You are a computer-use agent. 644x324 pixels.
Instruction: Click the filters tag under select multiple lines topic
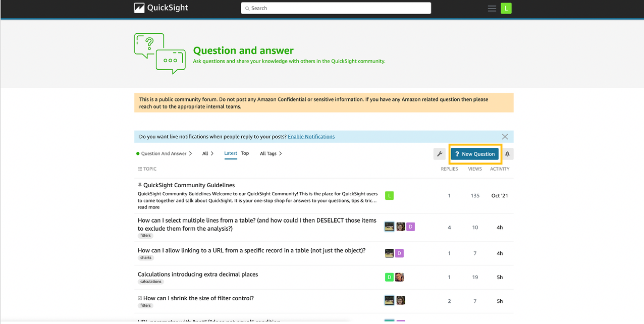pos(145,236)
